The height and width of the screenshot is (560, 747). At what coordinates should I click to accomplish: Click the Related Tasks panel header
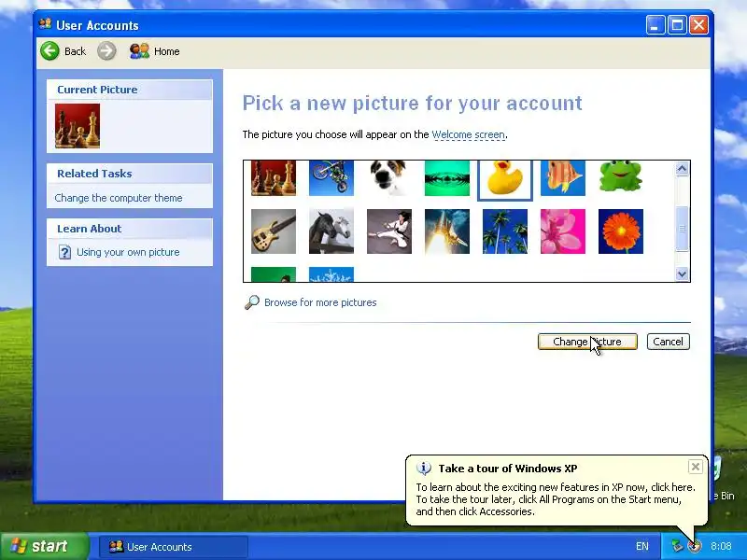[130, 174]
